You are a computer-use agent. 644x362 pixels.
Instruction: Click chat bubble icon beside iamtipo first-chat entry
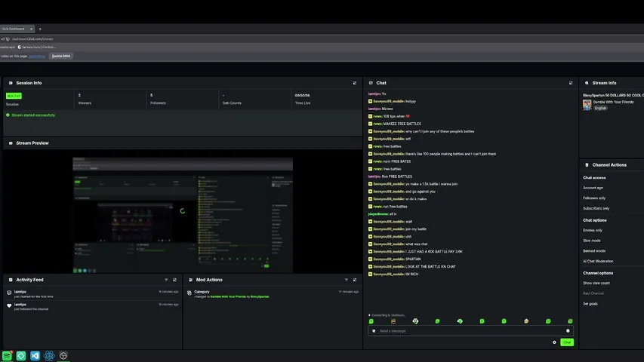point(9,293)
